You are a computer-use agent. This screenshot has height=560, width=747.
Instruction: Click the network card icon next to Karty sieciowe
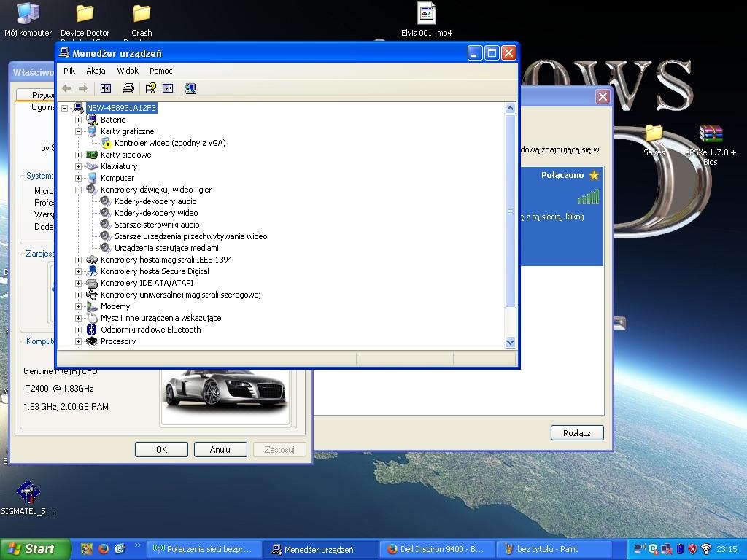[91, 155]
